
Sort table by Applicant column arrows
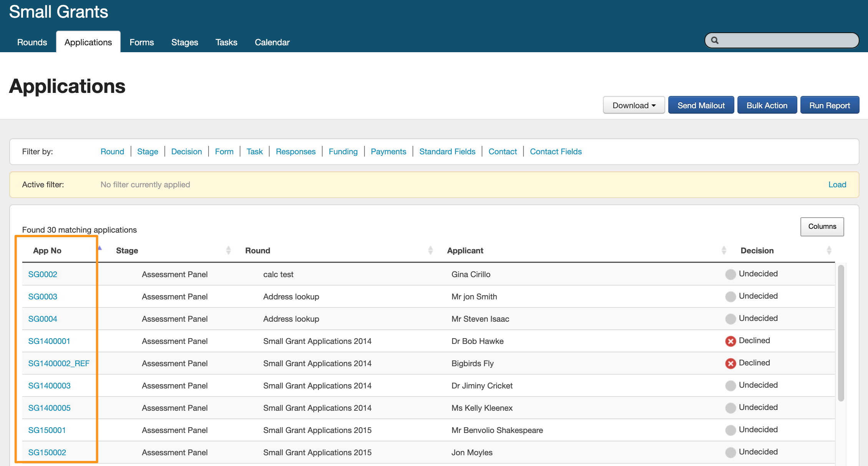724,250
